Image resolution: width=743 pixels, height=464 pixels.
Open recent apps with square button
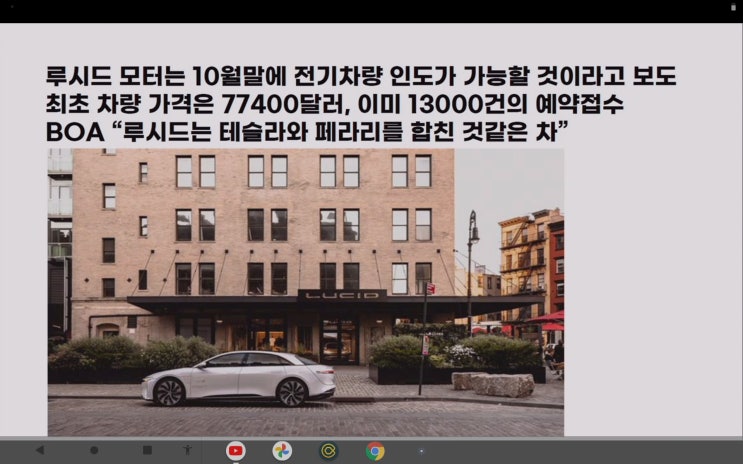(x=147, y=450)
